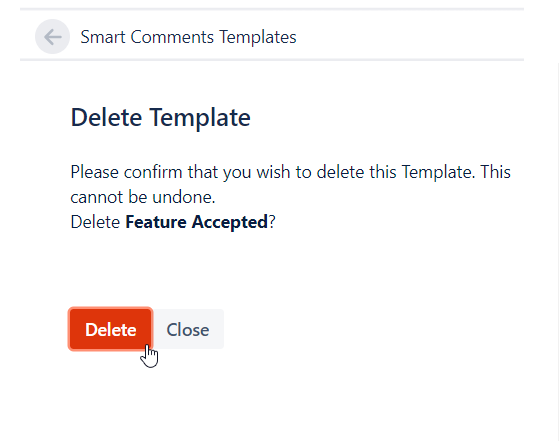Click the back arrow icon
Screen dimensions: 559x441
[52, 37]
